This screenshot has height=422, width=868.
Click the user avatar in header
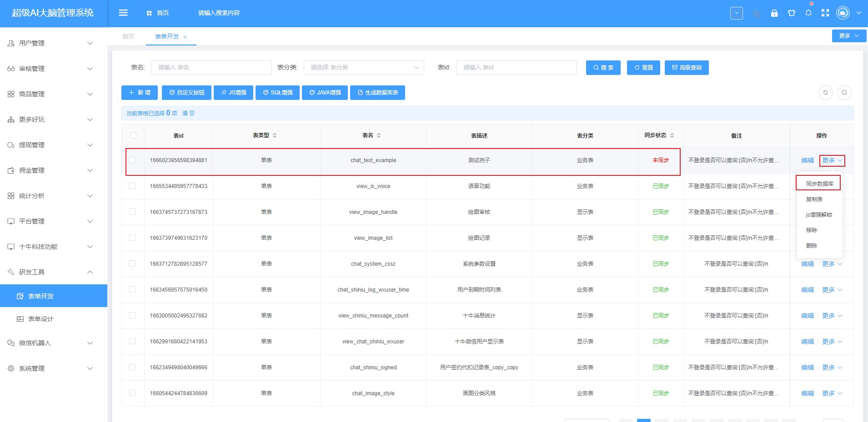pos(843,13)
